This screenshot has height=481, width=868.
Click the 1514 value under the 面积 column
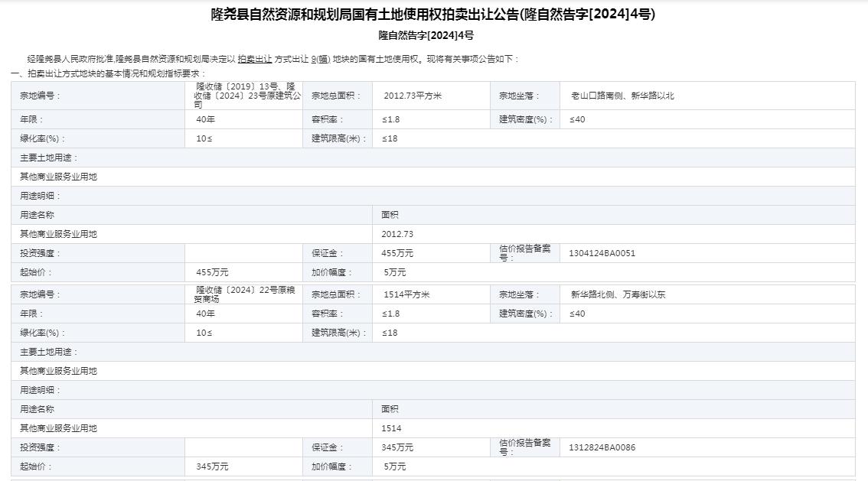[391, 428]
